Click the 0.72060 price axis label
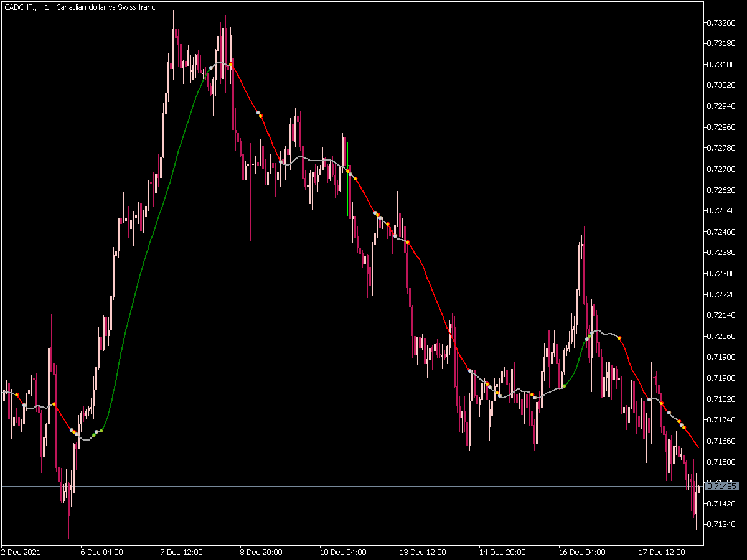 [721, 336]
